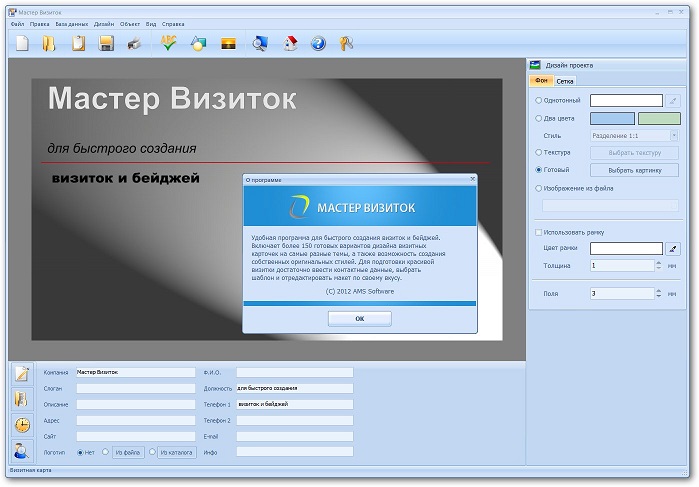Open the Файл menu
The image size is (699, 487).
click(17, 24)
